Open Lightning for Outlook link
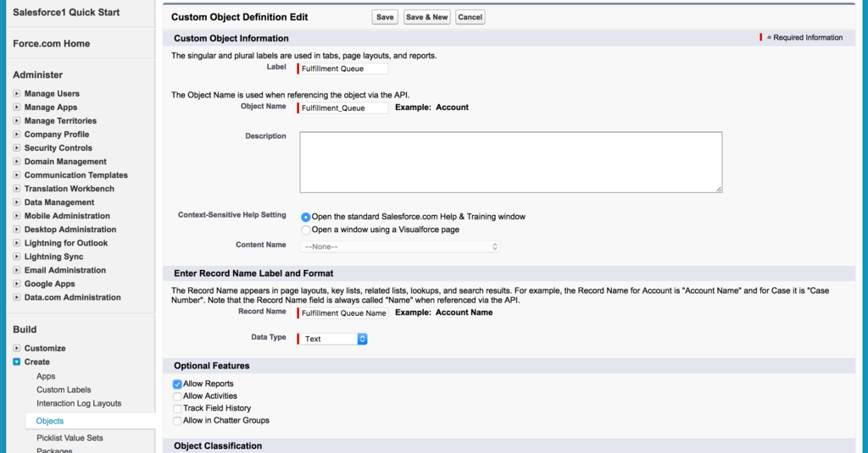This screenshot has width=868, height=453. click(x=66, y=243)
